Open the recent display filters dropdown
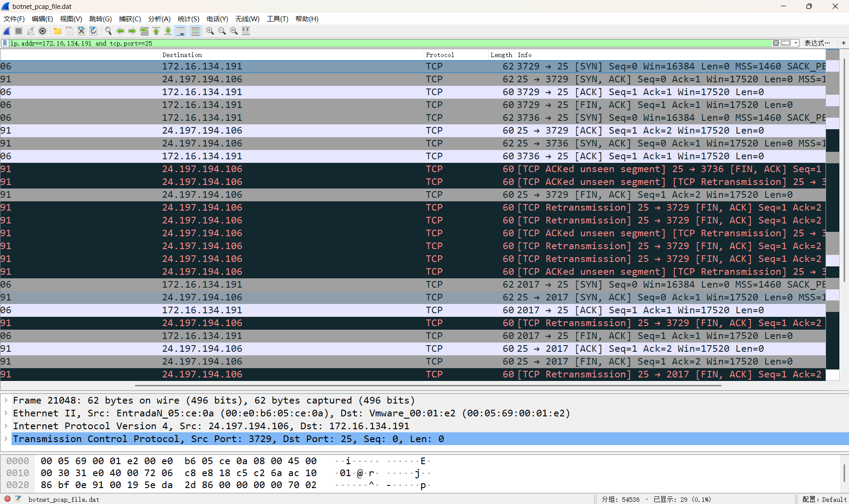 pos(796,43)
